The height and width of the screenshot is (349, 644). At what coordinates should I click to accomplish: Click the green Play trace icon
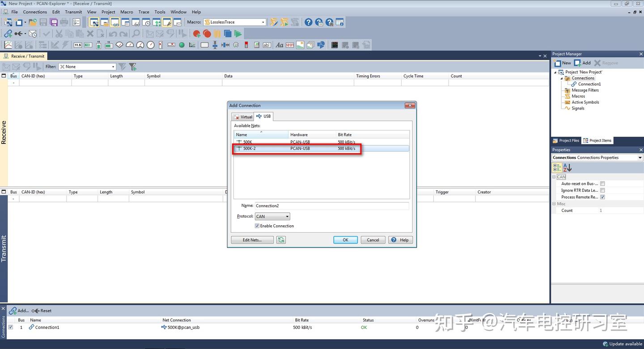pos(238,34)
